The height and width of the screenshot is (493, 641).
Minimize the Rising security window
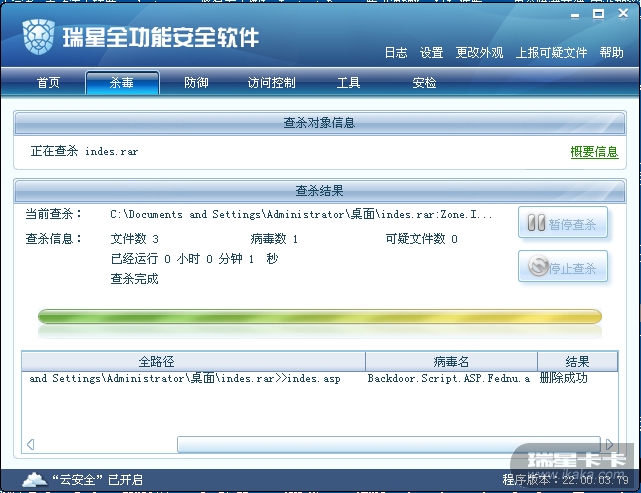575,16
